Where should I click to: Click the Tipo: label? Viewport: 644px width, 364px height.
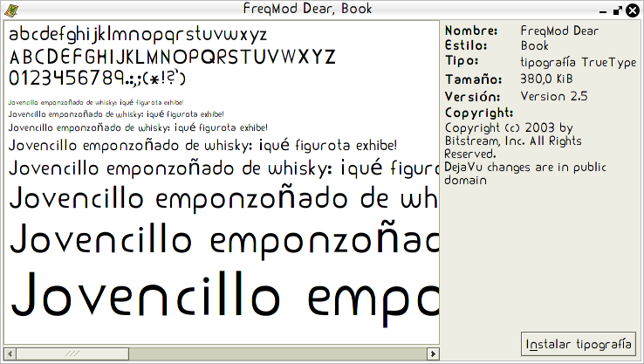[462, 61]
